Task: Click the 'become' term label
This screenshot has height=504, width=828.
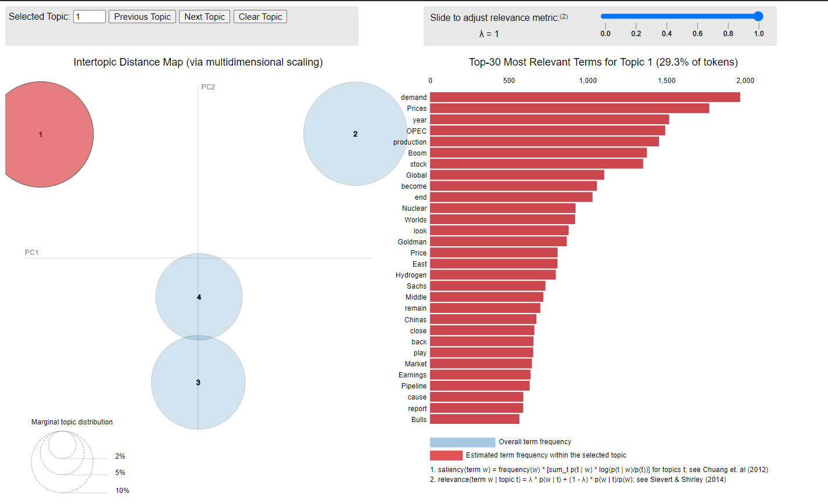Action: 414,186
